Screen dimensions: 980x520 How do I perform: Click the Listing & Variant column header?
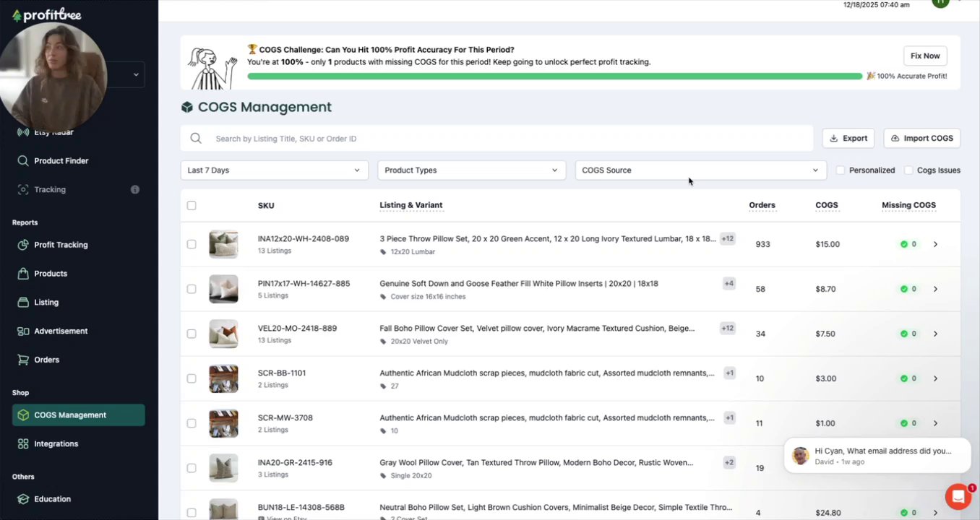[x=411, y=205]
